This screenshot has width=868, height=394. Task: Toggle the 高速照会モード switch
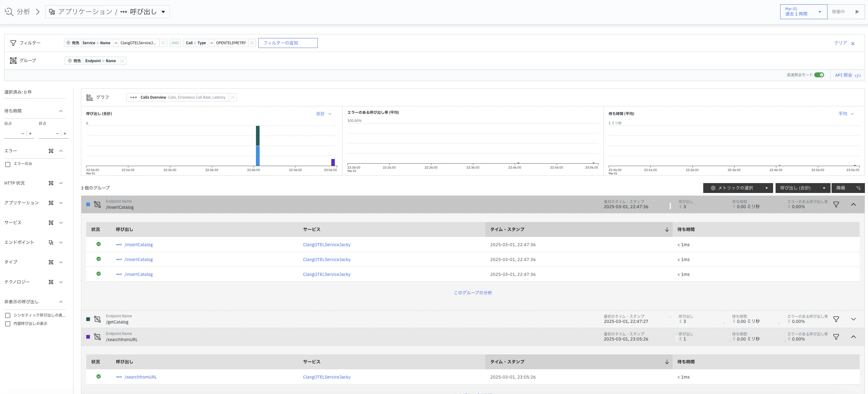(x=819, y=75)
